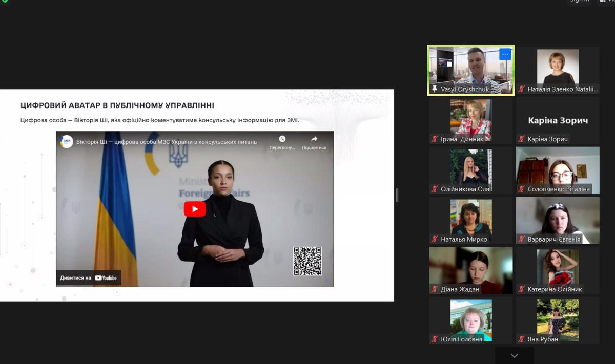Click the muted mic icon for Олійникова Оля
Viewport: 615px width, 364px height.
click(435, 189)
